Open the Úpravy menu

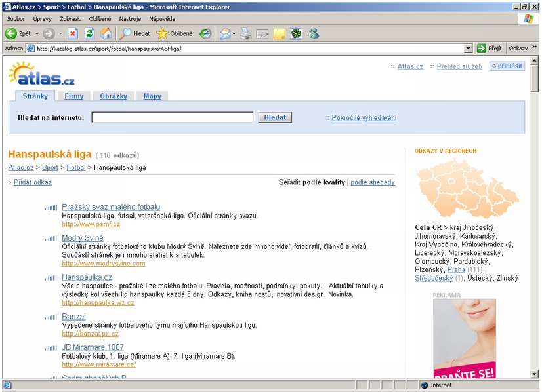[42, 18]
